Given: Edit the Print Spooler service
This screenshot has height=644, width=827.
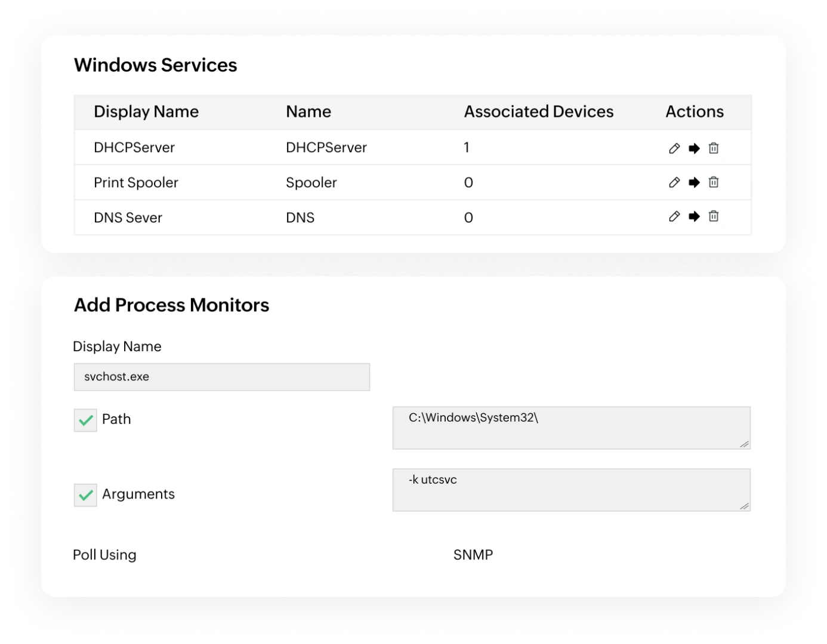Looking at the screenshot, I should pyautogui.click(x=674, y=183).
